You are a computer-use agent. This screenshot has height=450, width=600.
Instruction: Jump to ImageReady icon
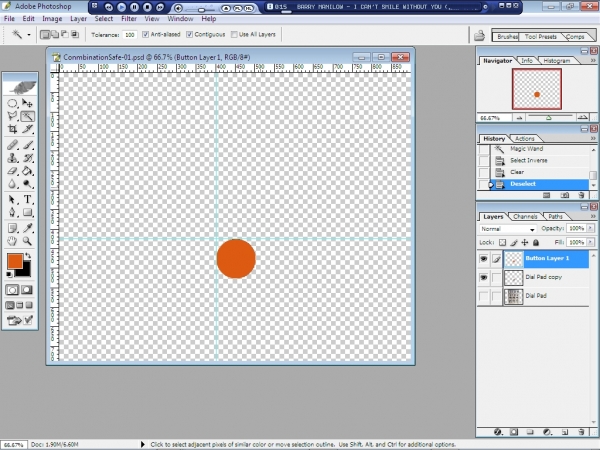click(14, 320)
